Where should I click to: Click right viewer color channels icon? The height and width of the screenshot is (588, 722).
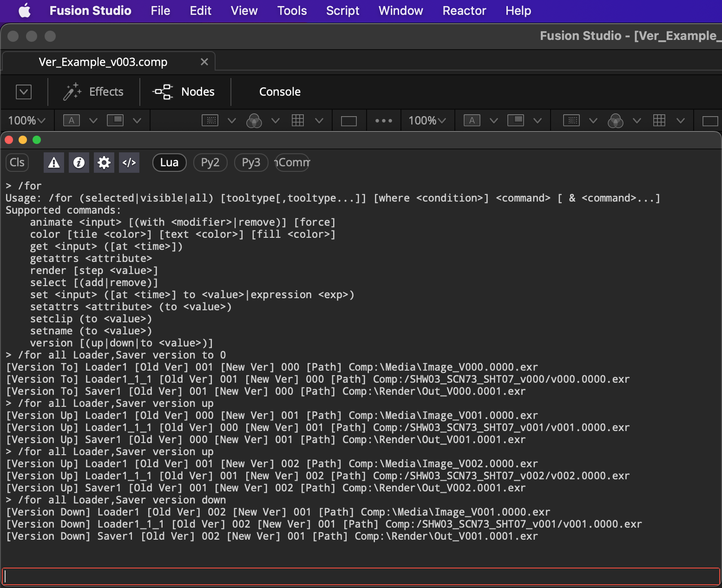615,121
